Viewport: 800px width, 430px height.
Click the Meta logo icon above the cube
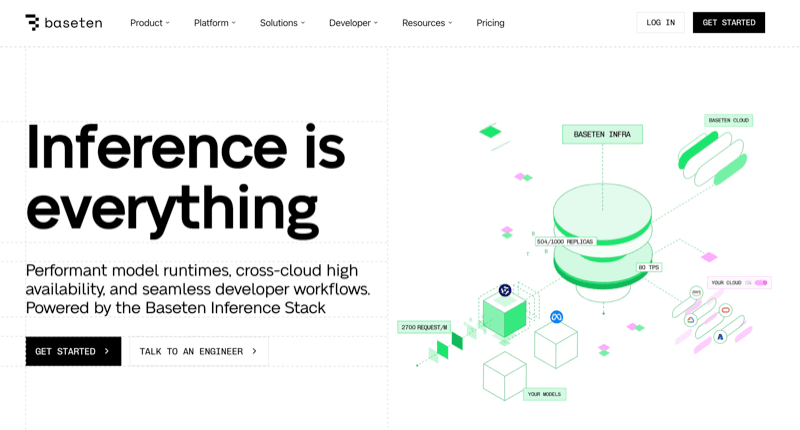pos(556,317)
